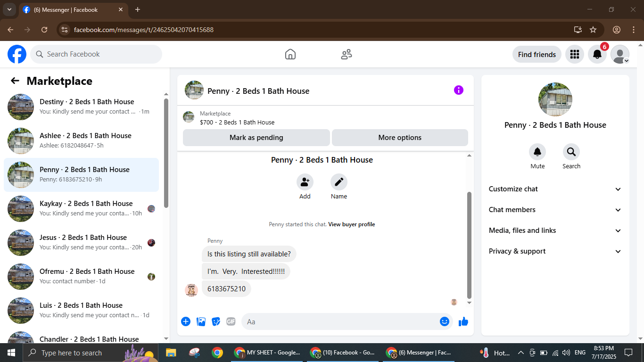This screenshot has width=644, height=362.
Task: Click Mark as pending button
Action: (x=256, y=138)
